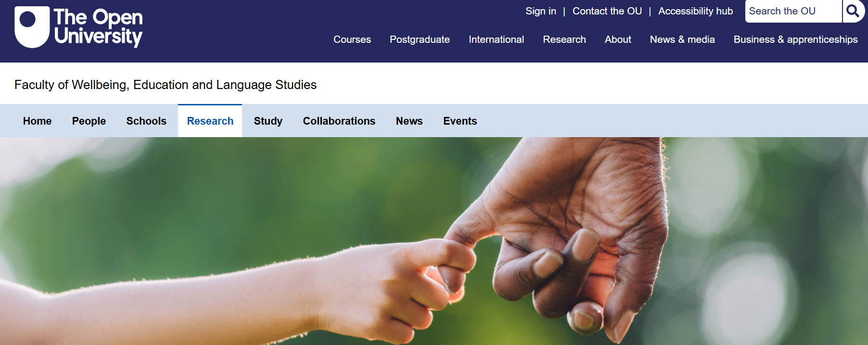
Task: Click The Open University logo
Action: click(x=79, y=27)
